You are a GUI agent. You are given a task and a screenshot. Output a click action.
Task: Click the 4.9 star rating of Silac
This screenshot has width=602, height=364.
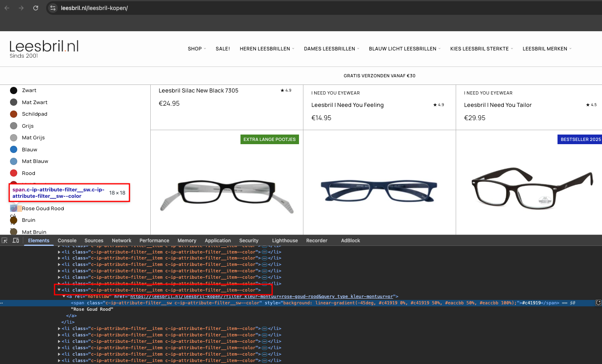[286, 90]
